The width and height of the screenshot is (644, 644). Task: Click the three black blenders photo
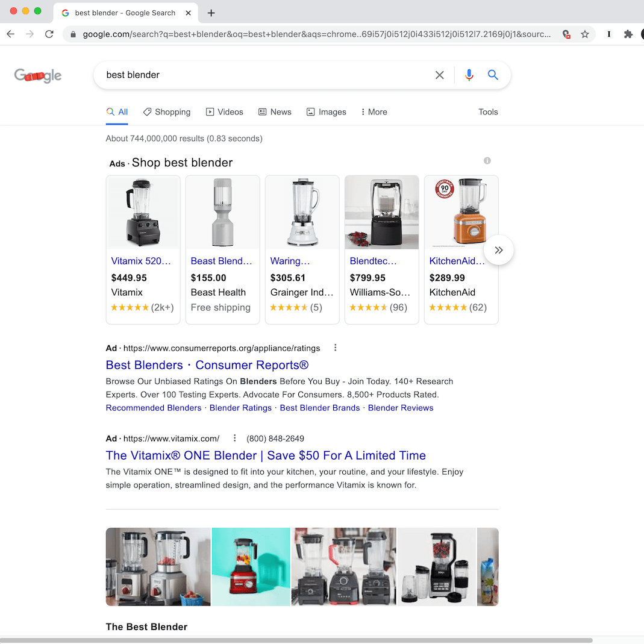(x=344, y=567)
